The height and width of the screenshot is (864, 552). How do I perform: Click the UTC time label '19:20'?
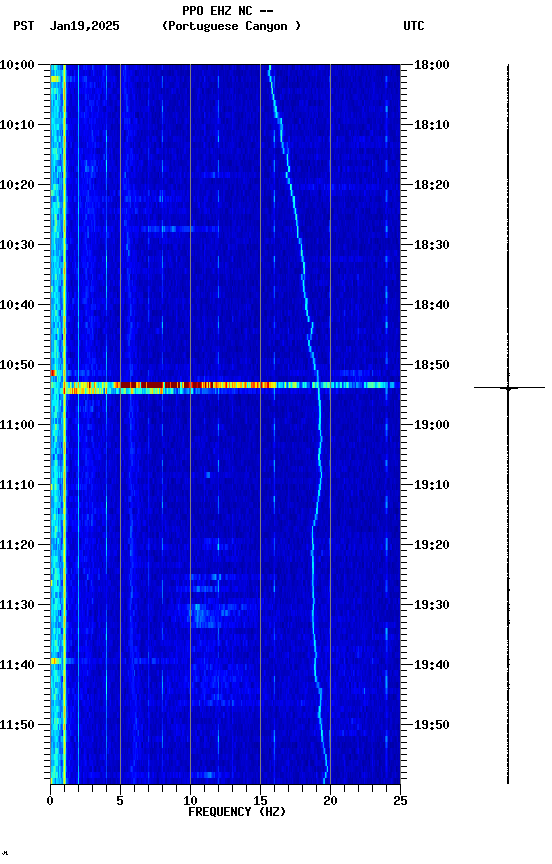[x=432, y=545]
